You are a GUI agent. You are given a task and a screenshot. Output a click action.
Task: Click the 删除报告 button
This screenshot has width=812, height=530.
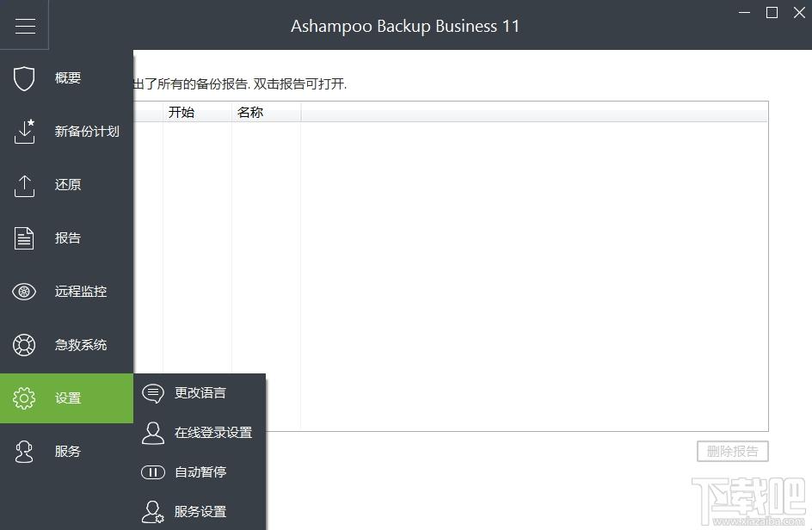pyautogui.click(x=732, y=451)
